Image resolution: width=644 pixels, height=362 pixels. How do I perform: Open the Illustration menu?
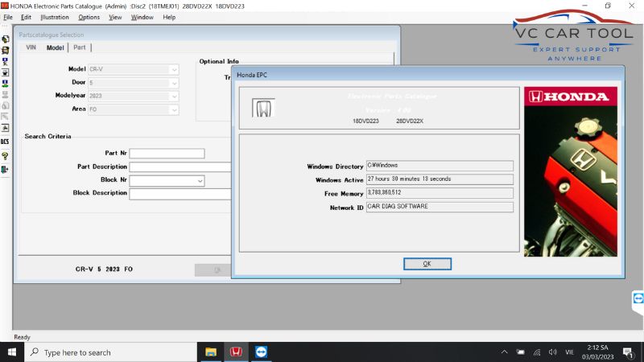click(x=54, y=17)
